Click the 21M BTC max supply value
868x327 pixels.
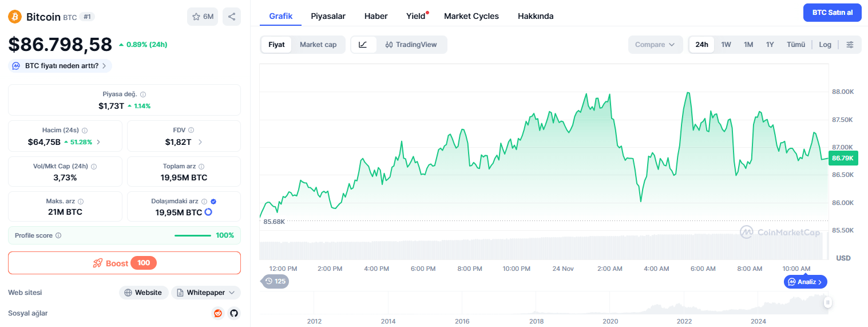click(65, 212)
